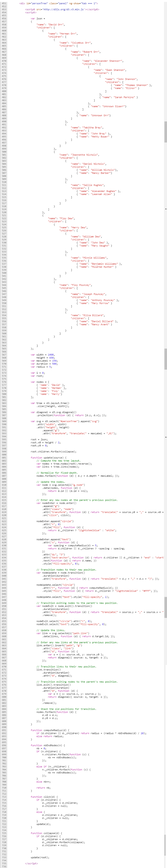This screenshot has height=868, width=167.
Task: Click the "William Nichols" entry
Action: [x=97, y=170]
